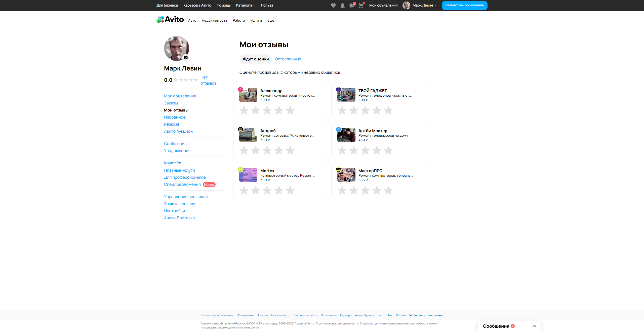The height and width of the screenshot is (331, 644).
Task: Rate МастерПРО two stars
Action: (x=353, y=190)
